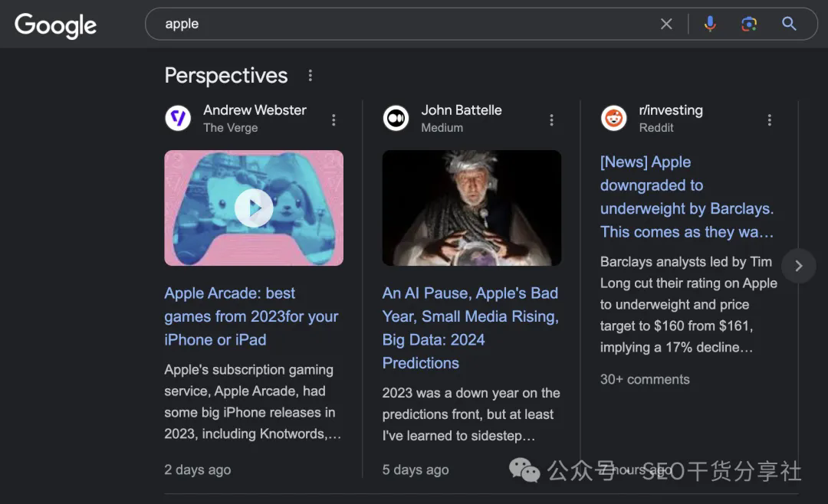Open the "Apple Arcade: best games from 2023" link
The height and width of the screenshot is (504, 828).
pyautogui.click(x=251, y=316)
